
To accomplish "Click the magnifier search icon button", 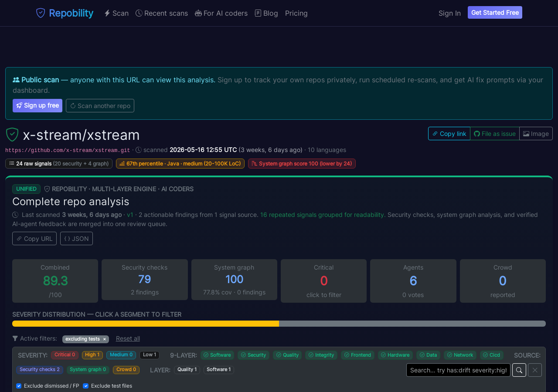I will click(x=519, y=370).
